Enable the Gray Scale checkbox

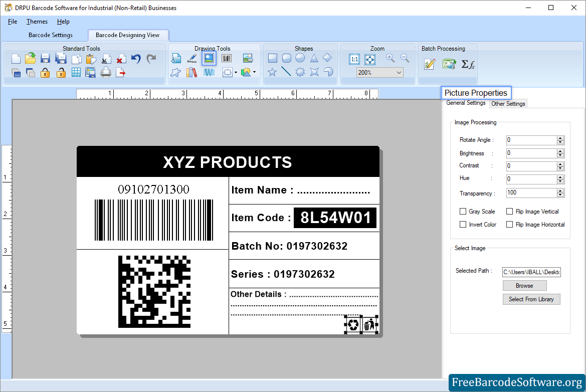coord(463,212)
